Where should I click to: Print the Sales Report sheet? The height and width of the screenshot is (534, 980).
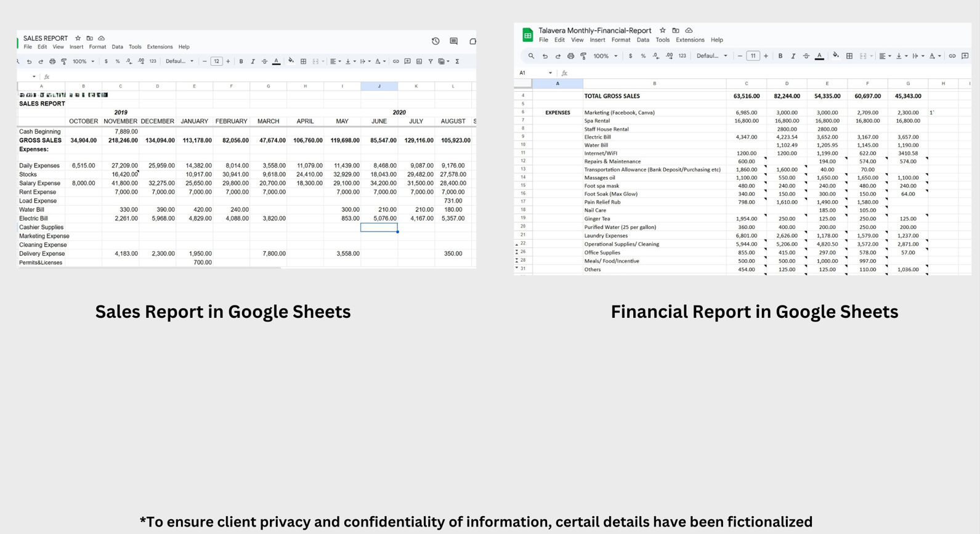pos(52,62)
